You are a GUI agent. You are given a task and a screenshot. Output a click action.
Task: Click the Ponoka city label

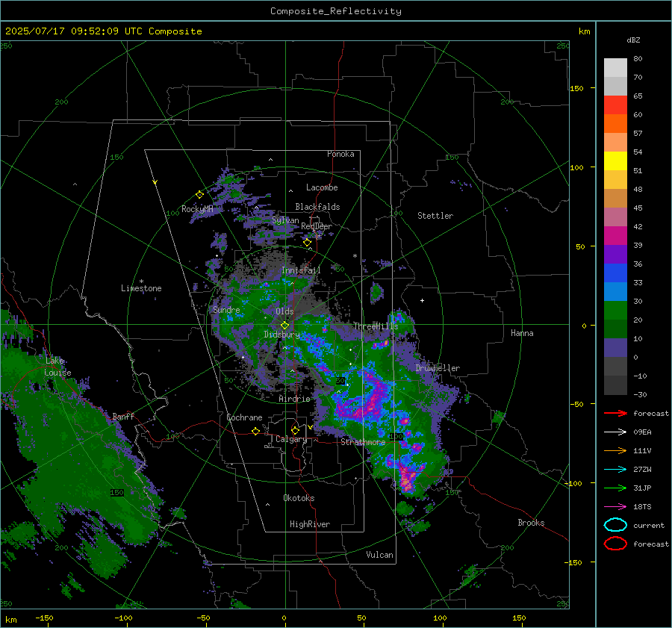[x=340, y=154]
